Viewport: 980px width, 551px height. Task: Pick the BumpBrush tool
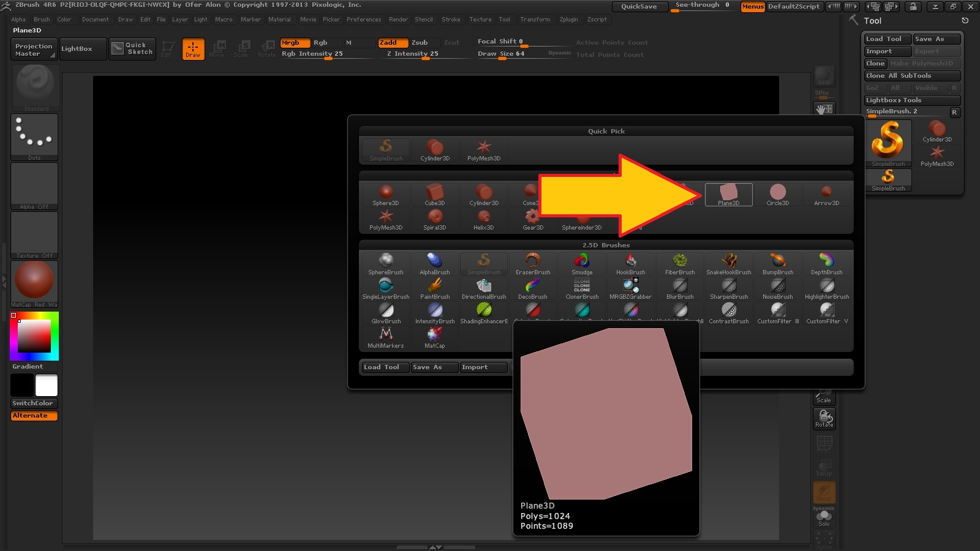(778, 264)
